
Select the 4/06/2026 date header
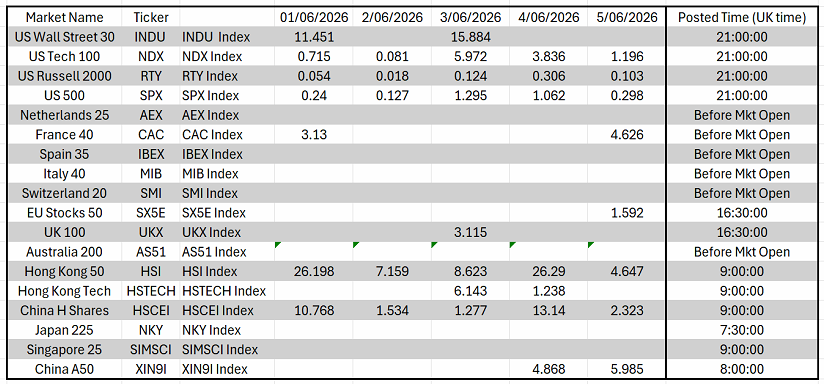549,17
